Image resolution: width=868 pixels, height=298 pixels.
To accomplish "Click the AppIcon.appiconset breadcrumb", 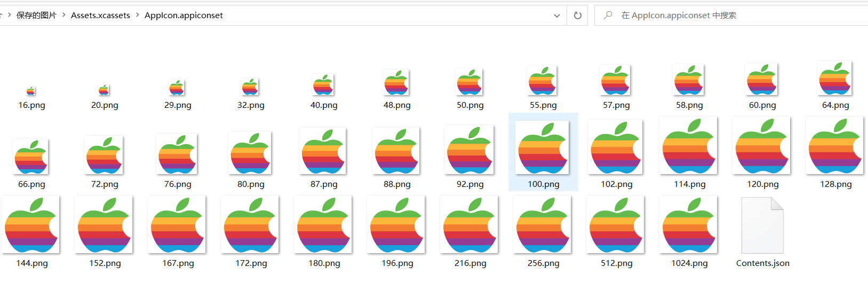I will click(184, 15).
